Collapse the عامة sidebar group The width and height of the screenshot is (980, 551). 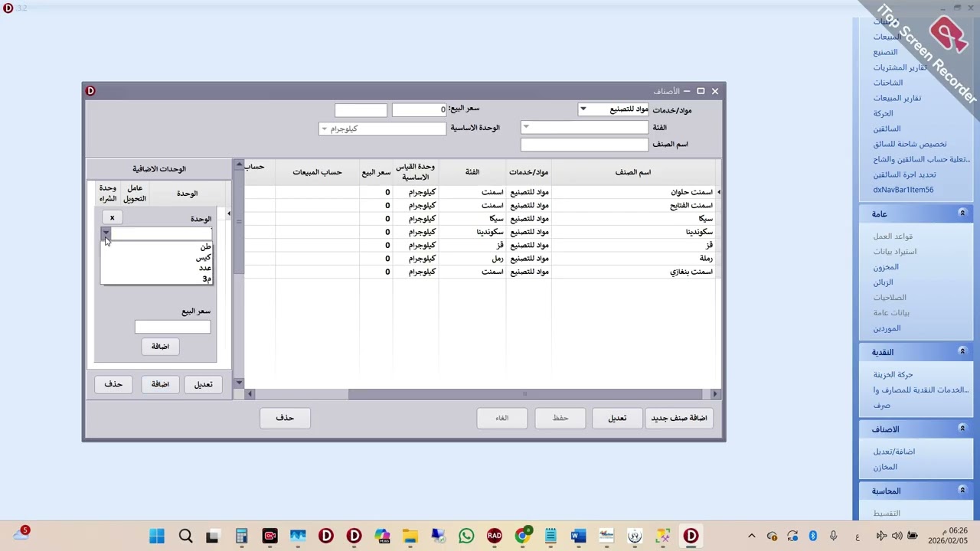[962, 214]
